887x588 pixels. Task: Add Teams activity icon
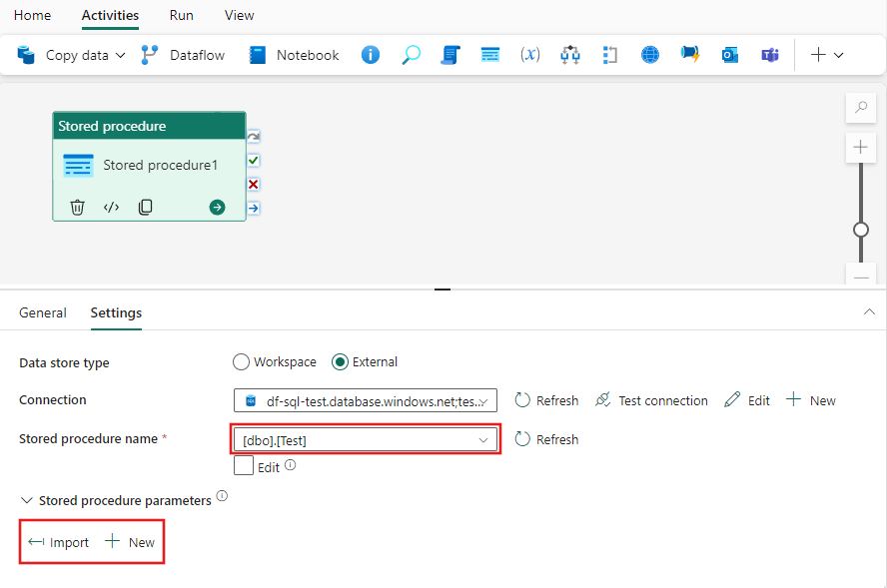coord(770,55)
